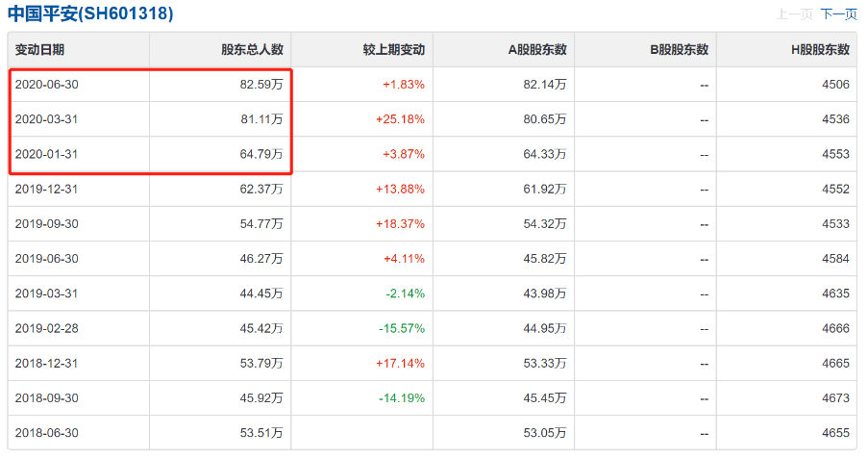Select total shareholders value 53.51万
This screenshot has width=868, height=459.
pos(261,433)
